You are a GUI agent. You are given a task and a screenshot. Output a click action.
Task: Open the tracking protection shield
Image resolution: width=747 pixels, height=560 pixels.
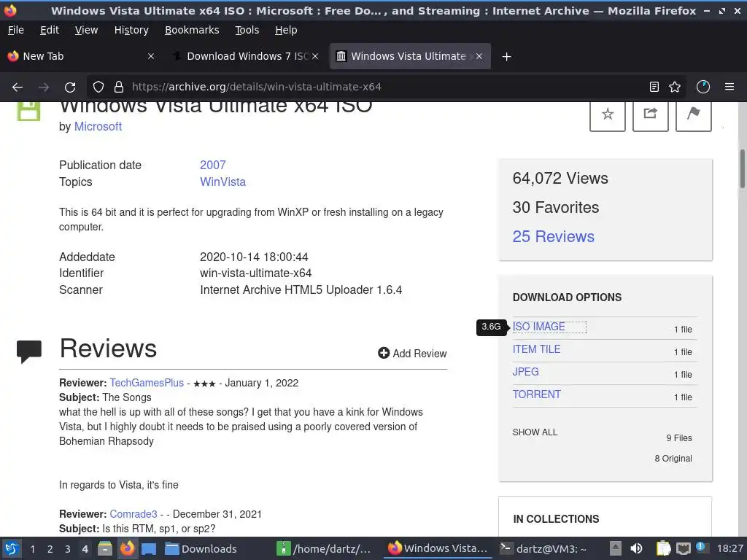pyautogui.click(x=98, y=87)
